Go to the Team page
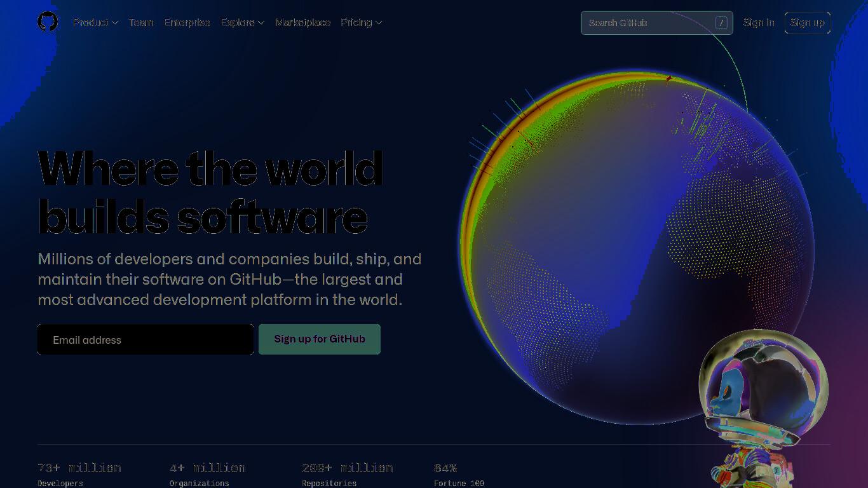 point(141,22)
